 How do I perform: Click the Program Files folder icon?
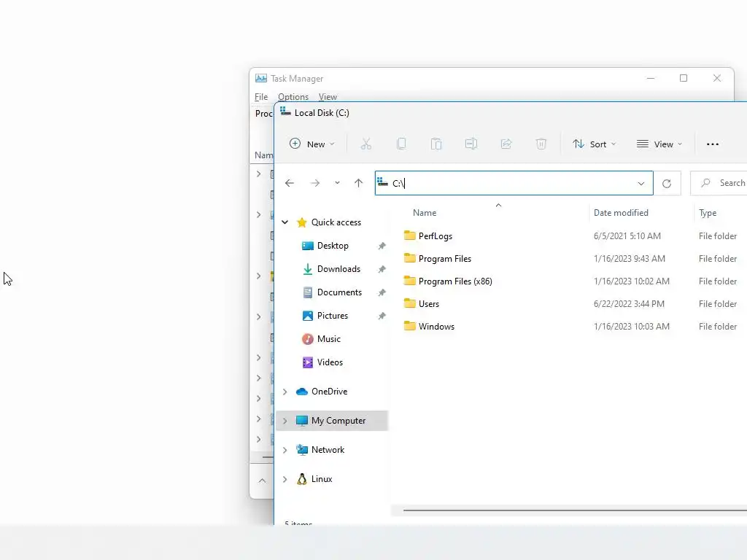409,258
